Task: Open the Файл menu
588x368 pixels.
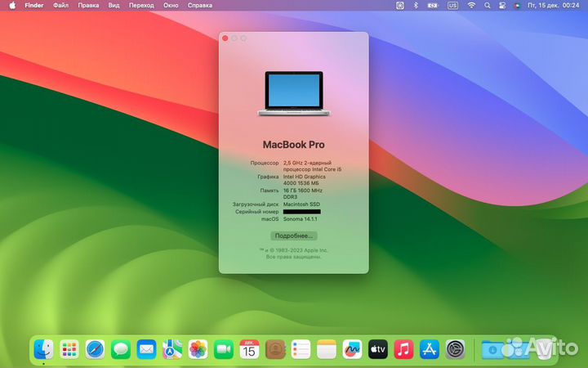Action: click(x=60, y=5)
